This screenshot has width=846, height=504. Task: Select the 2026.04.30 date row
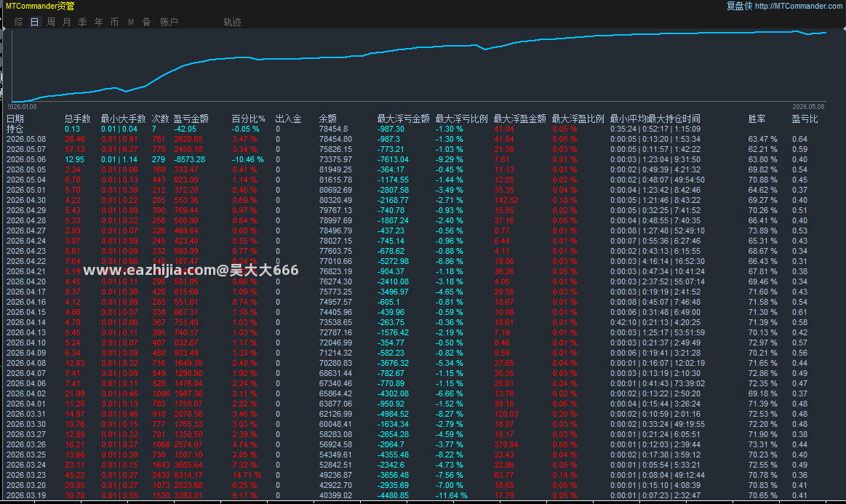pos(26,200)
